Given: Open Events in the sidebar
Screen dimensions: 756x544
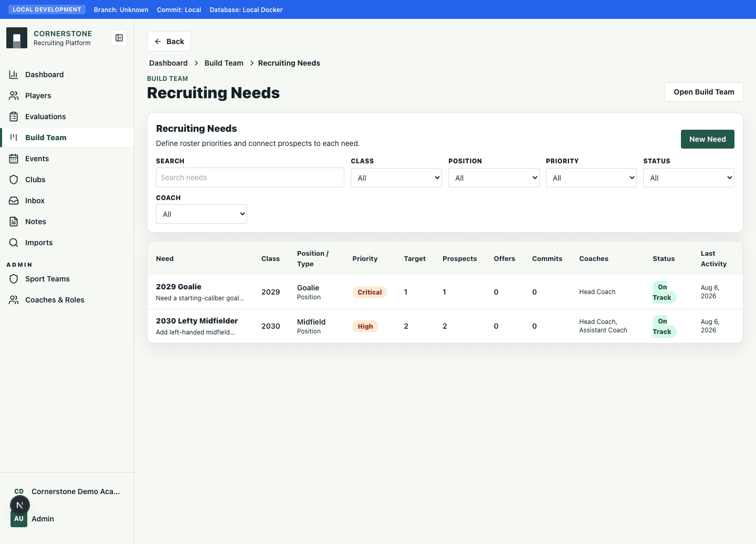Looking at the screenshot, I should pyautogui.click(x=67, y=159).
